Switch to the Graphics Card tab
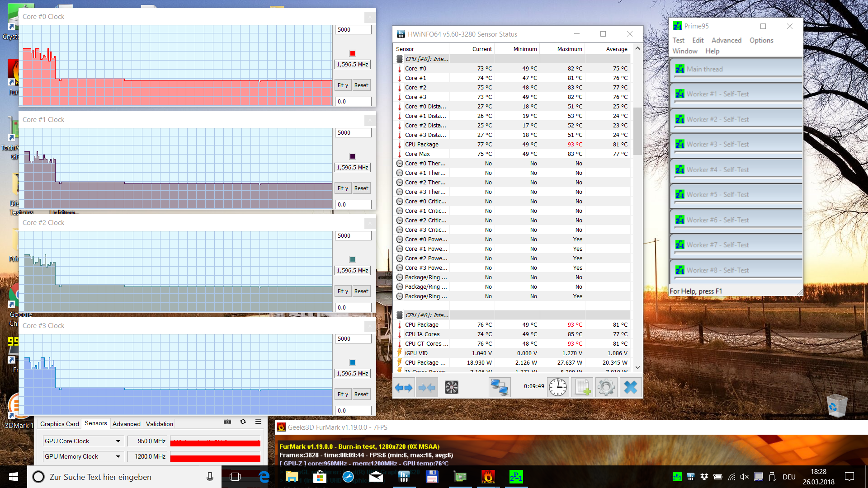 tap(59, 424)
